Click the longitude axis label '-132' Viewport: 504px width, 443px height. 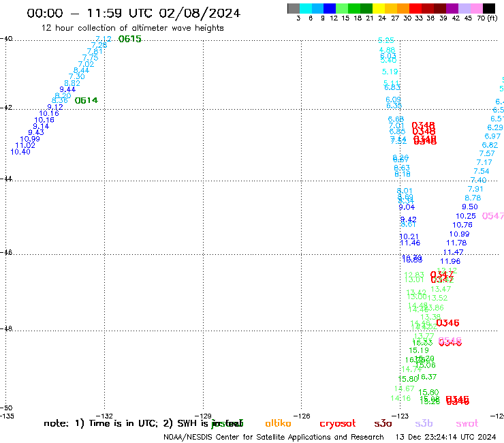pos(105,416)
